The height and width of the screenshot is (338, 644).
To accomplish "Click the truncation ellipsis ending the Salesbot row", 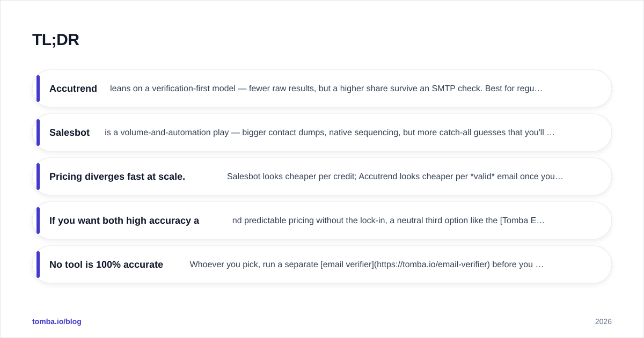I will click(551, 133).
